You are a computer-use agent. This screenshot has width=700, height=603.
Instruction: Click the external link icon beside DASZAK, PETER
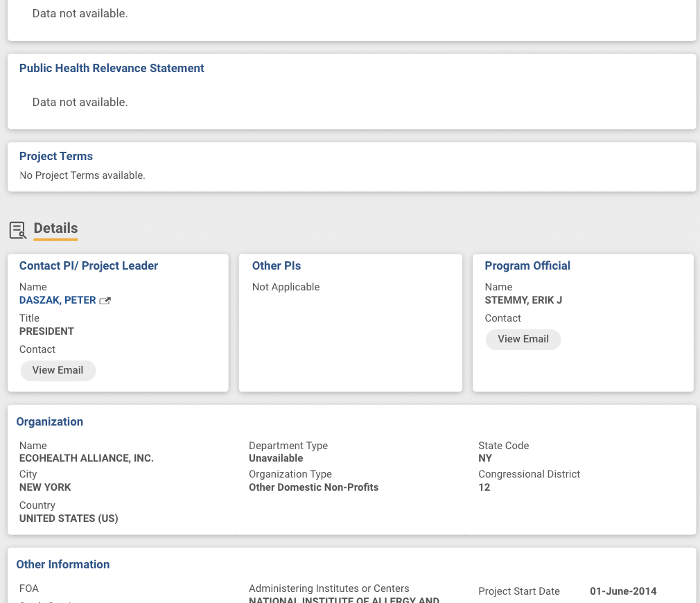point(105,301)
